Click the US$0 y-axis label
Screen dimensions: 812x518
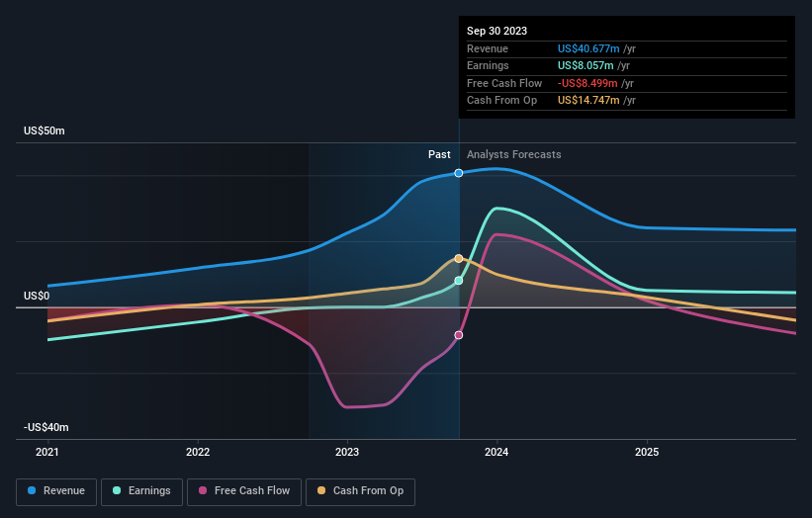[x=37, y=296]
